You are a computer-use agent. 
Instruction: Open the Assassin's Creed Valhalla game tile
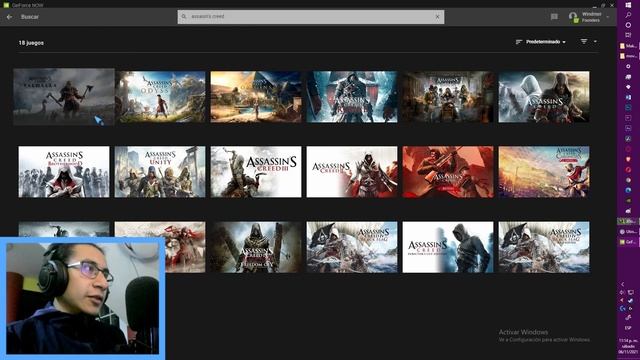click(x=64, y=97)
